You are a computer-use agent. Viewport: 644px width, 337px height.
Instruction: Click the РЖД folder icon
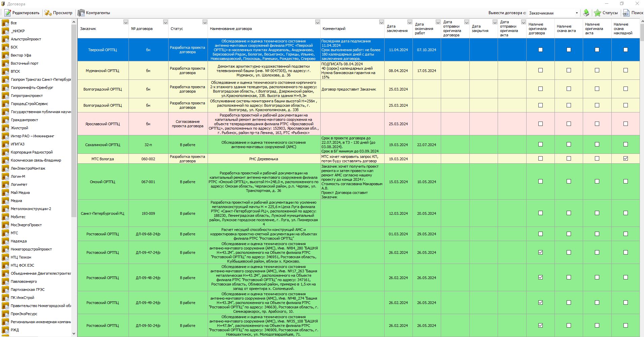point(5,330)
